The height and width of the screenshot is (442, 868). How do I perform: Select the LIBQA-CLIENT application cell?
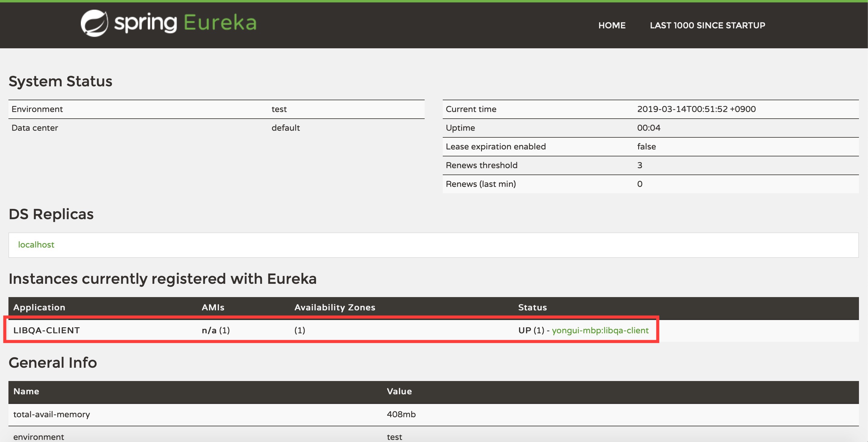click(46, 330)
